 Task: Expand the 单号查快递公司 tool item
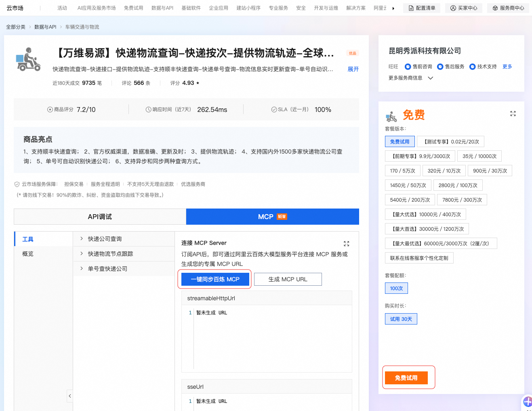click(124, 269)
